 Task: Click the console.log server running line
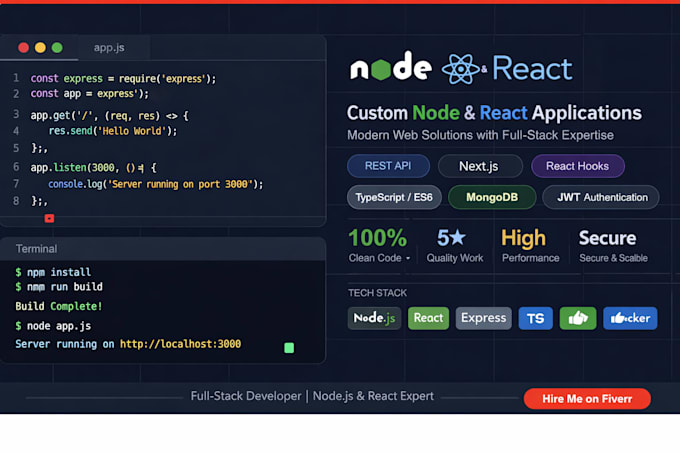156,184
